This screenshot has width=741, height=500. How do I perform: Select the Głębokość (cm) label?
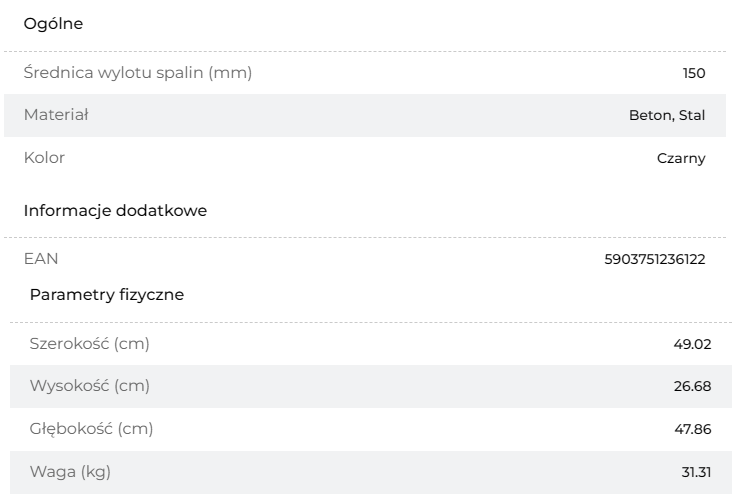91,429
